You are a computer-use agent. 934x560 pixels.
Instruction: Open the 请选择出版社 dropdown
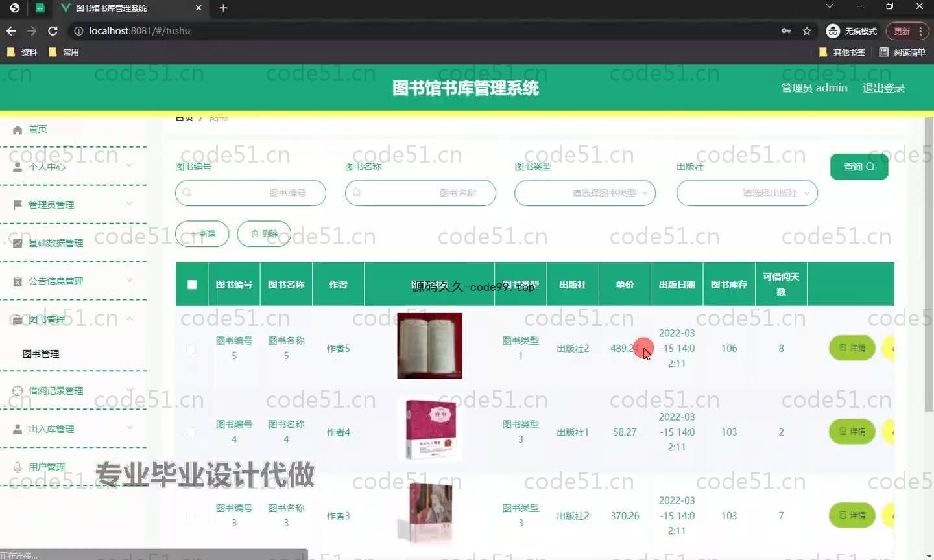[x=747, y=193]
